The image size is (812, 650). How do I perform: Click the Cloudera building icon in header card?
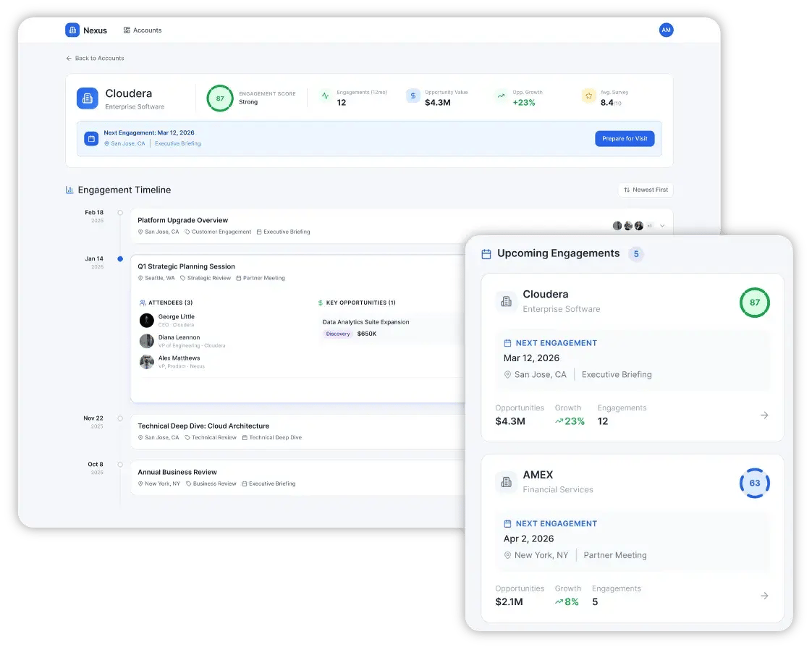coord(88,98)
